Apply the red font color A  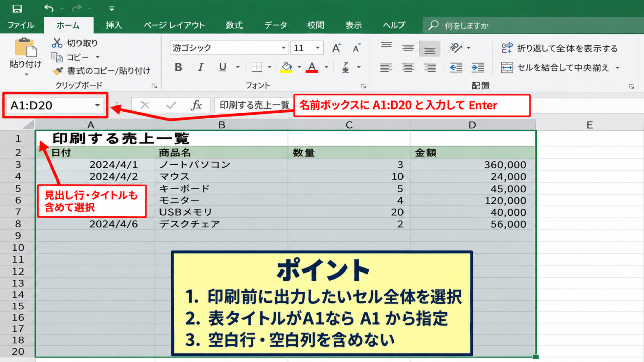click(312, 67)
